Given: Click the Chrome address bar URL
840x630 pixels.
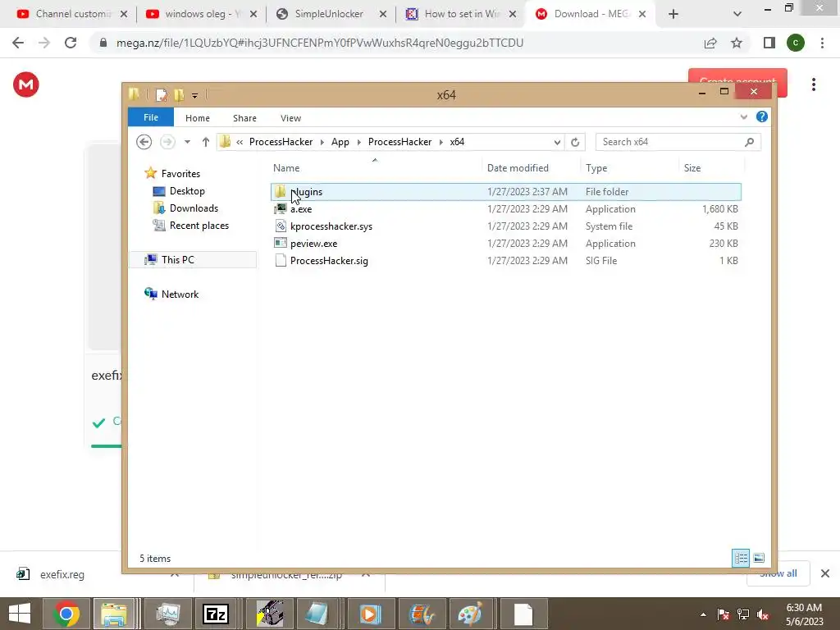Looking at the screenshot, I should point(320,43).
